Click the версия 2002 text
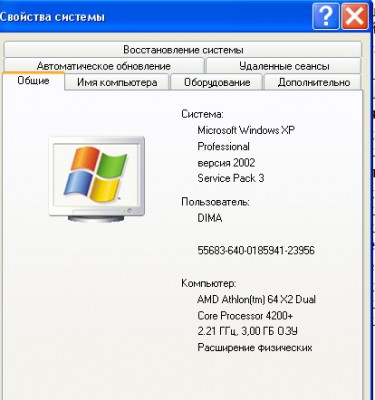Screen dimensions: 375x400 [x=226, y=163]
